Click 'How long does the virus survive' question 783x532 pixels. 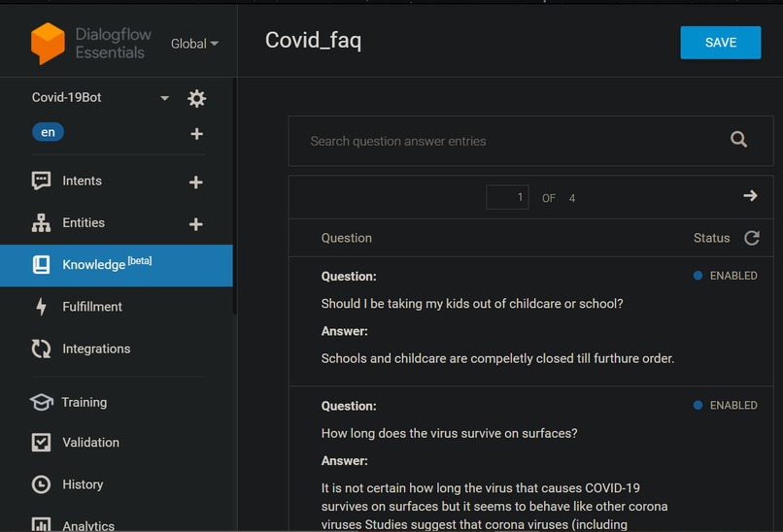(449, 433)
